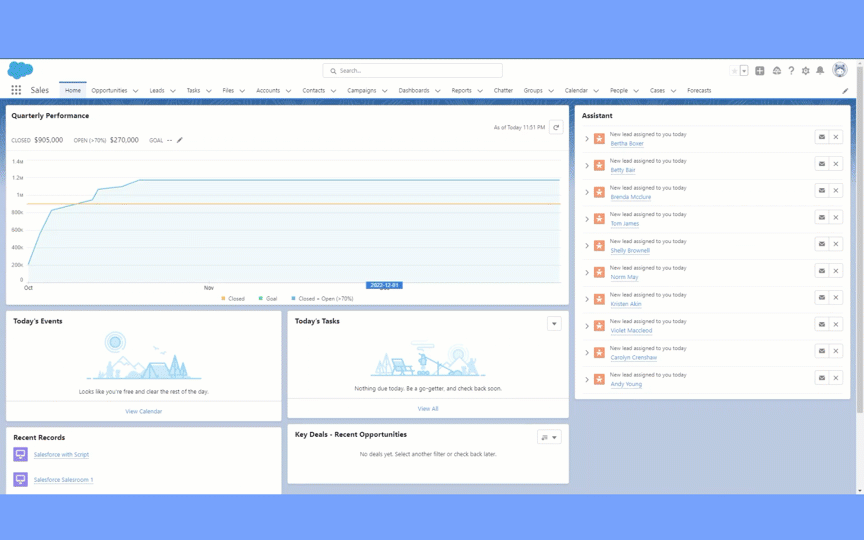Open the Brenda Mcclure lead link
864x540 pixels.
630,197
